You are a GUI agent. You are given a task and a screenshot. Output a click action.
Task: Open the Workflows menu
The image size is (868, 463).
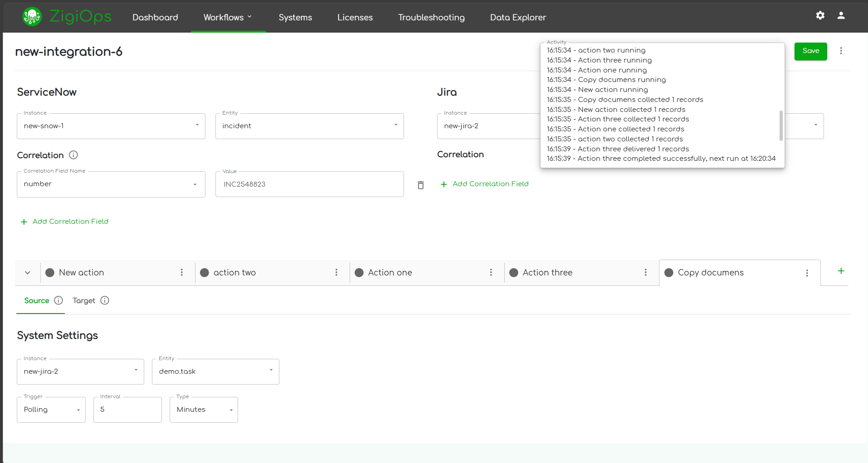click(x=228, y=17)
